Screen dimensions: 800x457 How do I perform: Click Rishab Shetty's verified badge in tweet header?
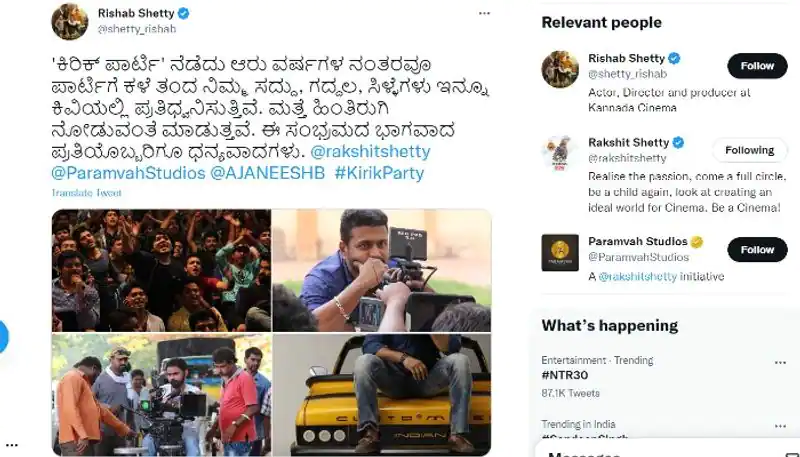184,13
